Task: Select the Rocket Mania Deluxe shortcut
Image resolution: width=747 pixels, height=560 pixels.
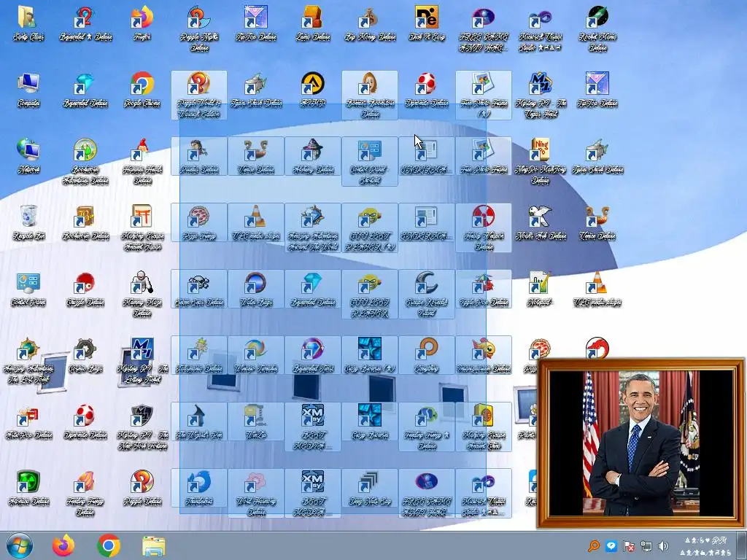Action: click(597, 28)
